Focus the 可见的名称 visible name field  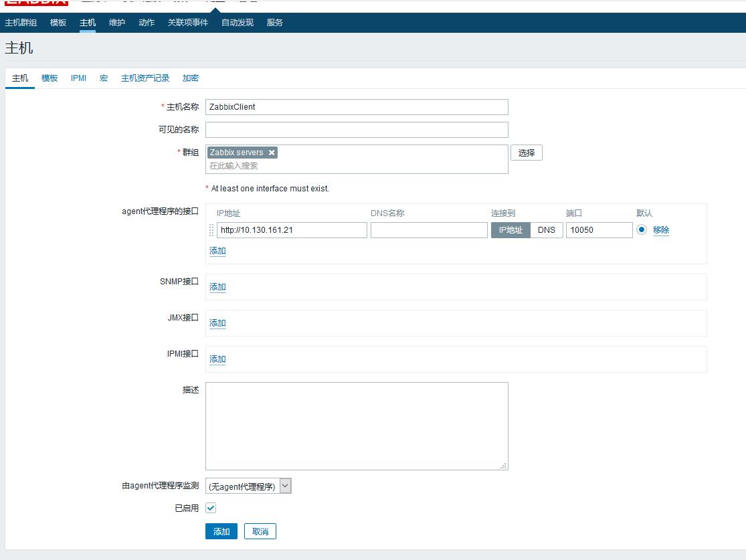357,130
